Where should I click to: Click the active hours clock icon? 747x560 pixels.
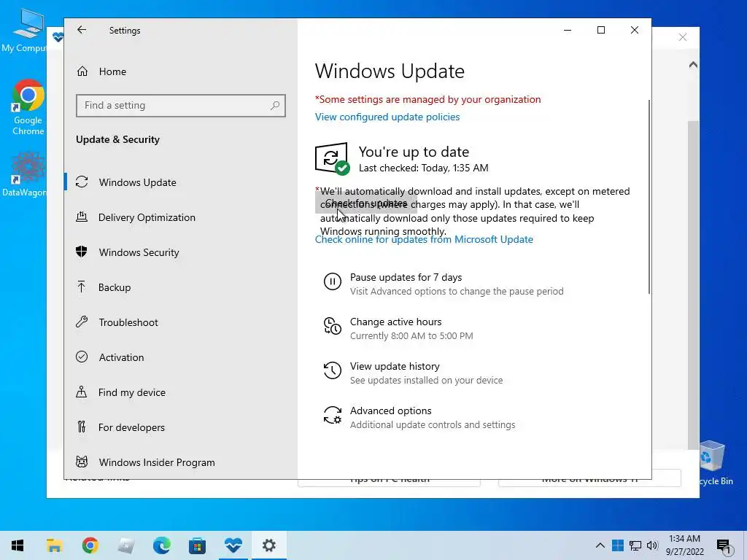(333, 326)
